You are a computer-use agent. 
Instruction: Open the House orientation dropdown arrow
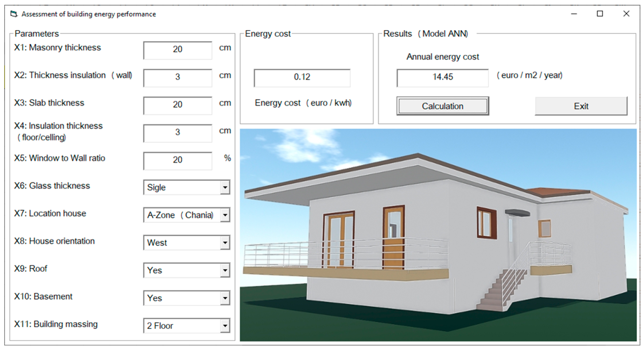pos(225,243)
